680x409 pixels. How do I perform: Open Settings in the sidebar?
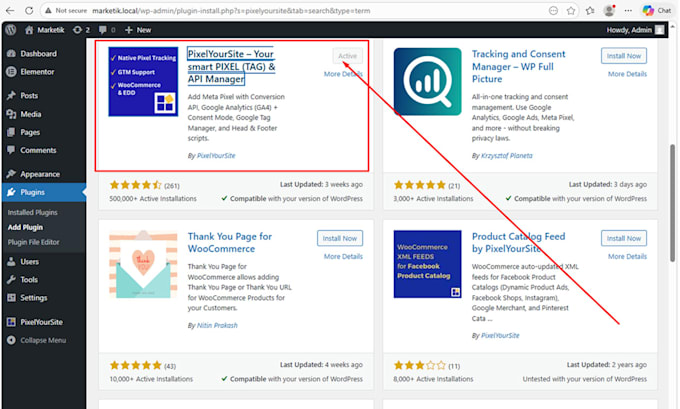pos(43,298)
